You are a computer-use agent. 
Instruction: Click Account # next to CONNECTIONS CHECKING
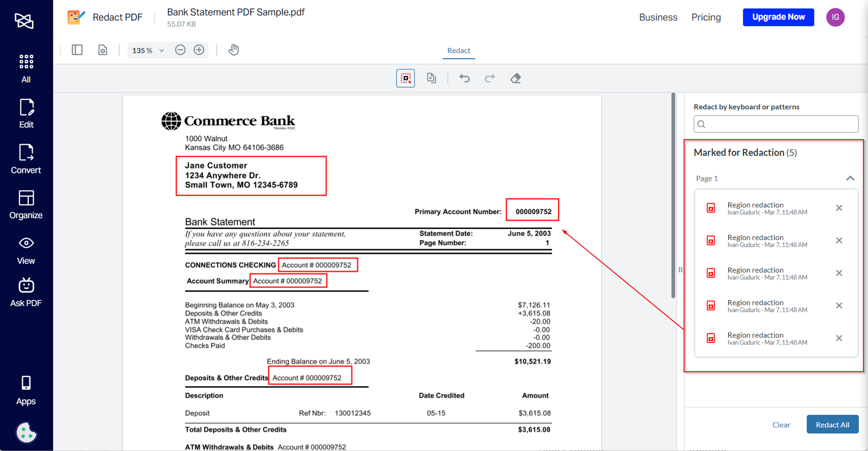(318, 265)
